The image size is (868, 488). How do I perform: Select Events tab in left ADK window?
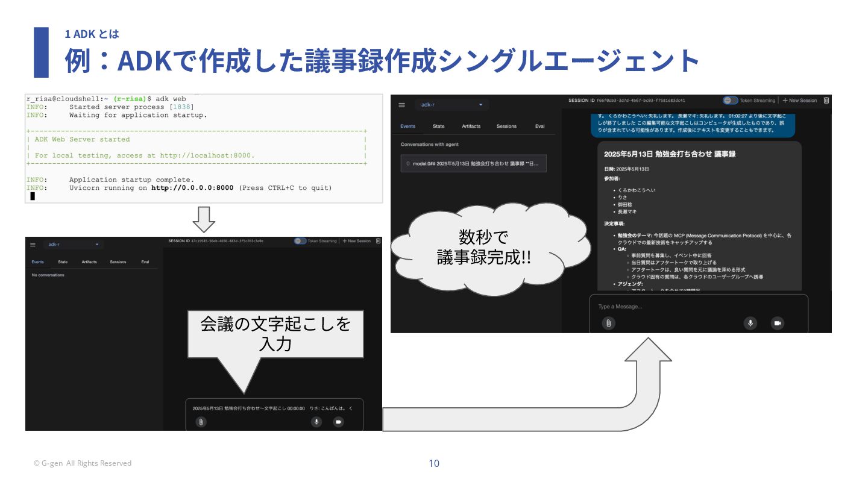click(37, 262)
